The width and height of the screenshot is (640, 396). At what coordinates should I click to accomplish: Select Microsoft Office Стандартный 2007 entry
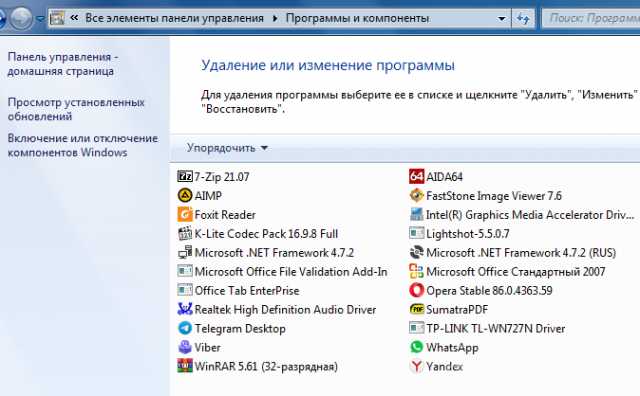(x=507, y=271)
